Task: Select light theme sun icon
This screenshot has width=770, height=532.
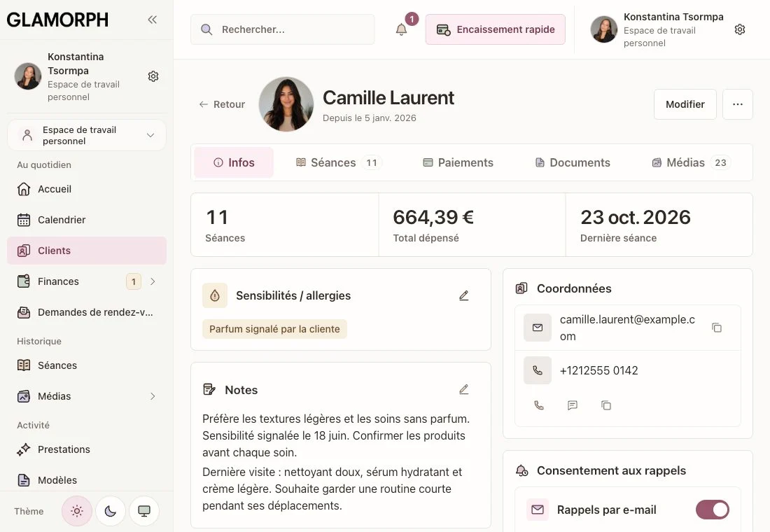Action: (x=76, y=511)
